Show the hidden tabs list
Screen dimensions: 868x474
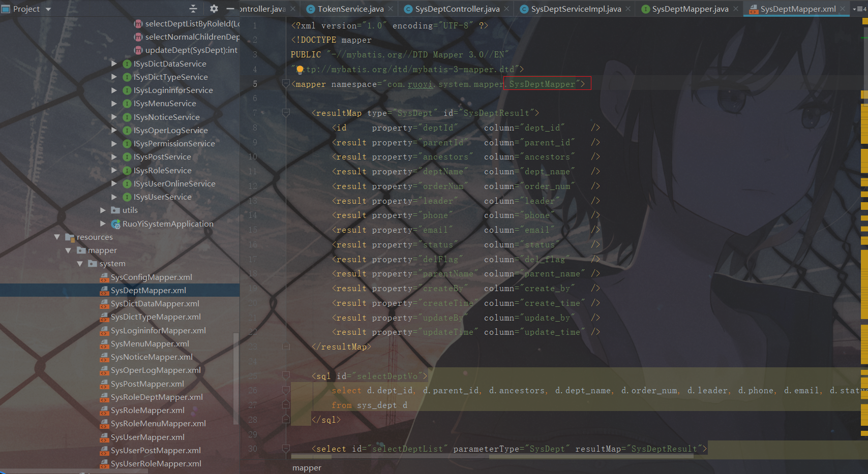point(859,9)
